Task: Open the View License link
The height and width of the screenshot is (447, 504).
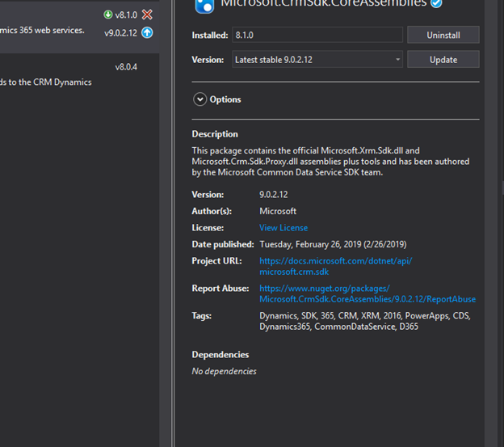Action: pos(283,228)
